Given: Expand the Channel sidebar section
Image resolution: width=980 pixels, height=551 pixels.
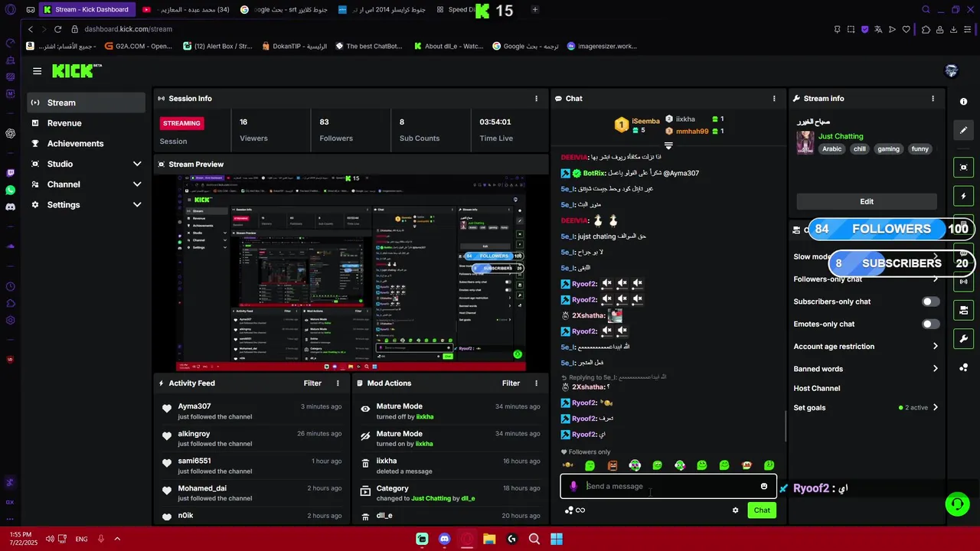Looking at the screenshot, I should pyautogui.click(x=137, y=184).
